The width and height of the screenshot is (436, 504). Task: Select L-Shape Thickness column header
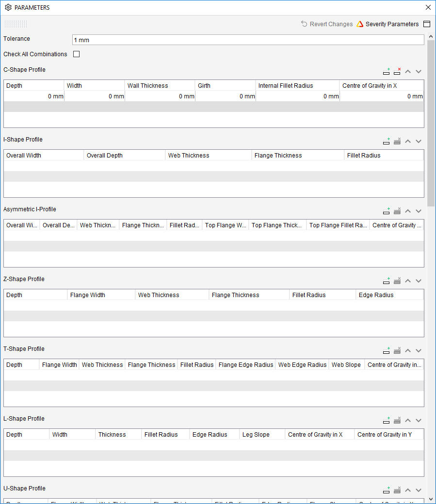[118, 434]
